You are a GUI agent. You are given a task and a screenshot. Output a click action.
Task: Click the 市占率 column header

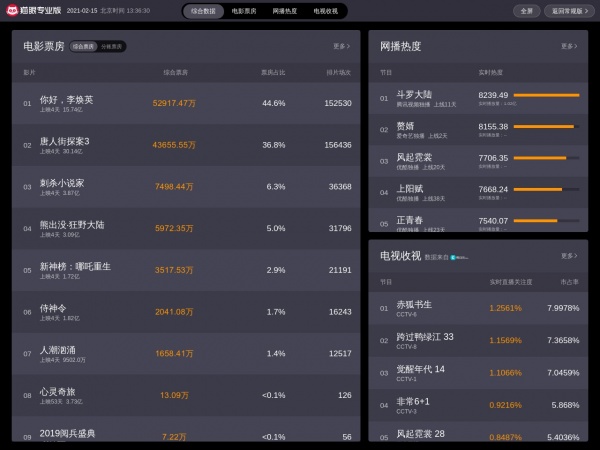click(569, 282)
